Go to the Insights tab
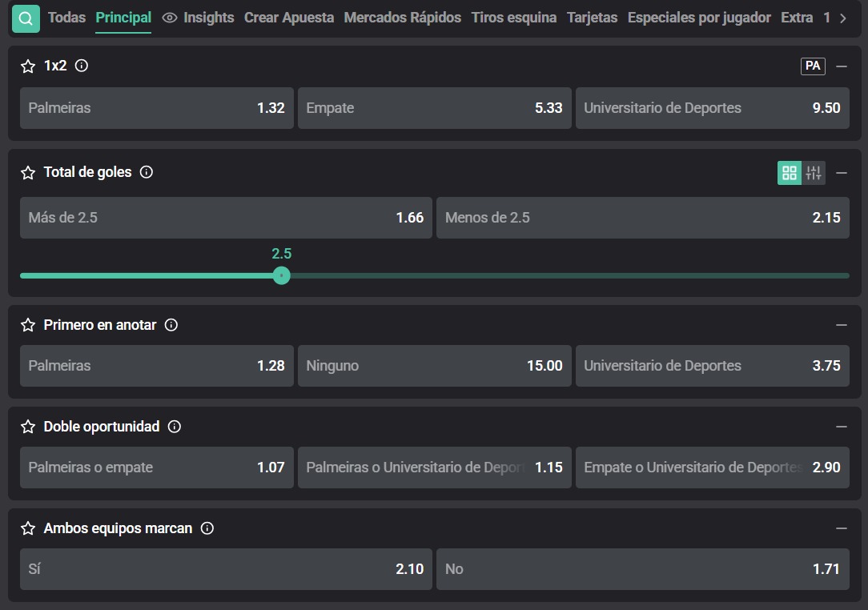This screenshot has width=868, height=610. pos(209,18)
